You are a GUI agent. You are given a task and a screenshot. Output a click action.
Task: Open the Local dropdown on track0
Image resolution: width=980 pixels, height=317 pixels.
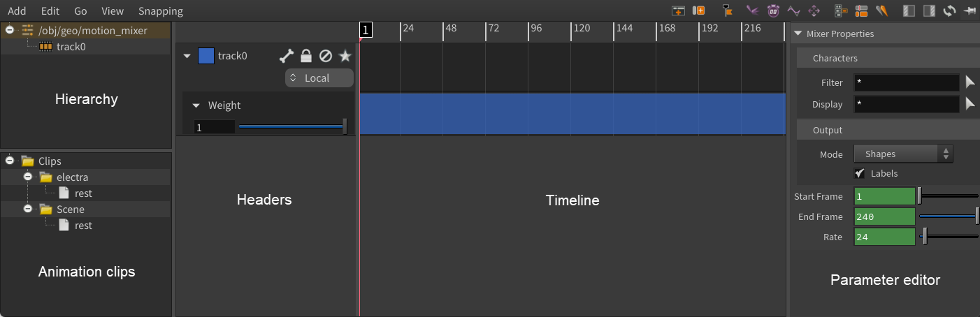click(319, 78)
